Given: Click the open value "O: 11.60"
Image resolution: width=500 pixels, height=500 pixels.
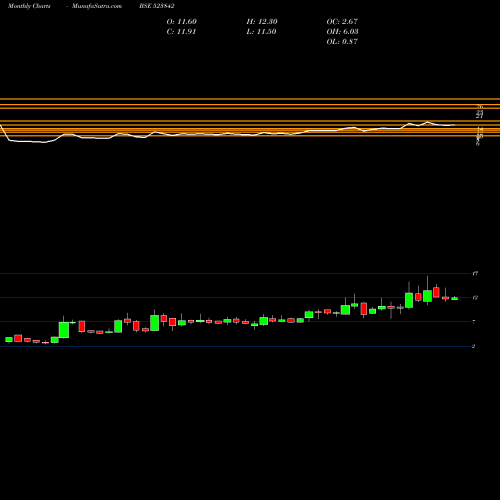Looking at the screenshot, I should click(182, 22).
